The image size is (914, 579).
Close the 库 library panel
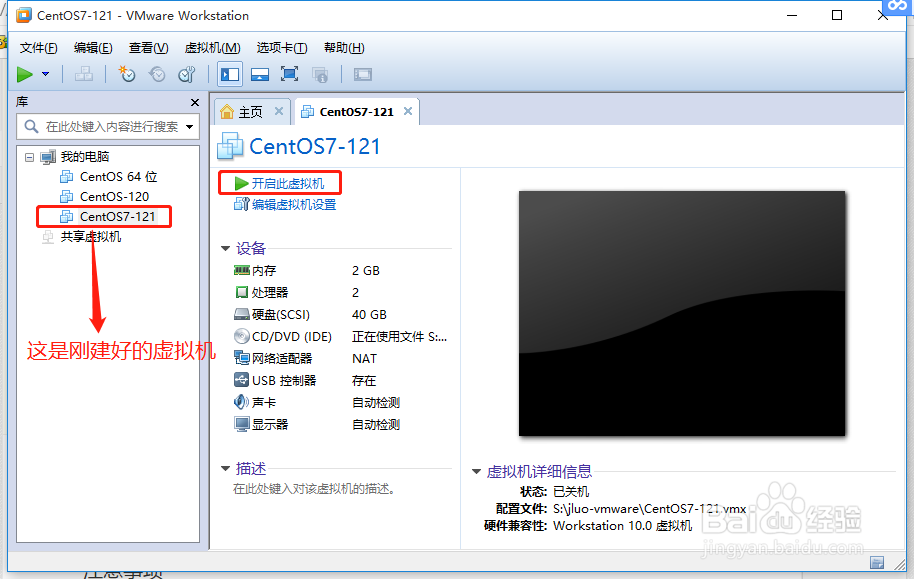[x=195, y=103]
